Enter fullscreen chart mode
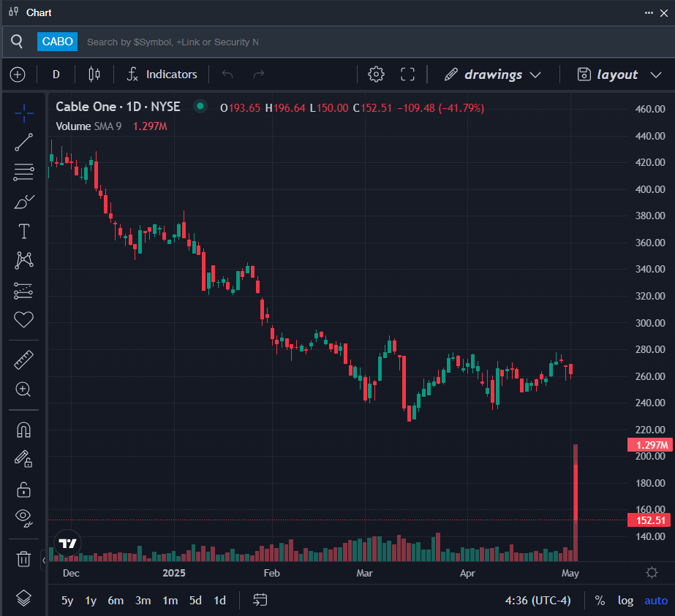 (x=407, y=75)
